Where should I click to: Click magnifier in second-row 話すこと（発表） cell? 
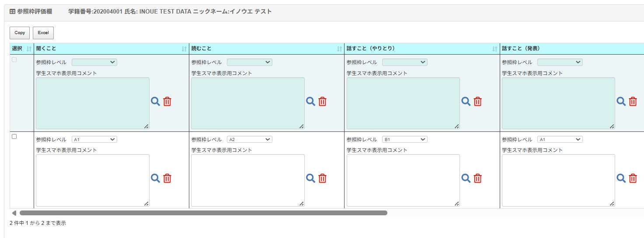click(x=621, y=178)
